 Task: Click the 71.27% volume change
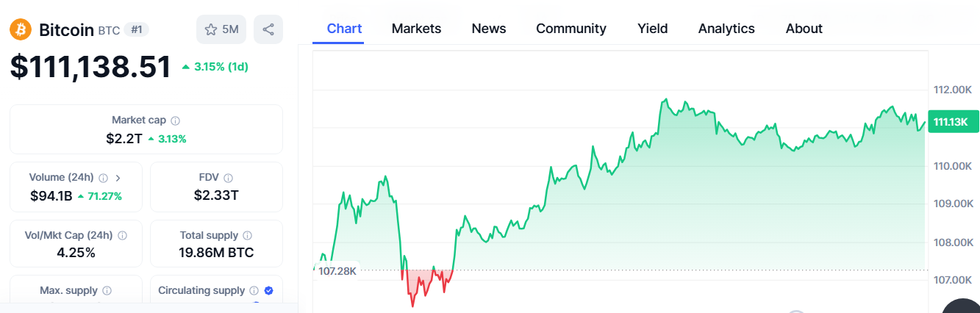coord(100,196)
